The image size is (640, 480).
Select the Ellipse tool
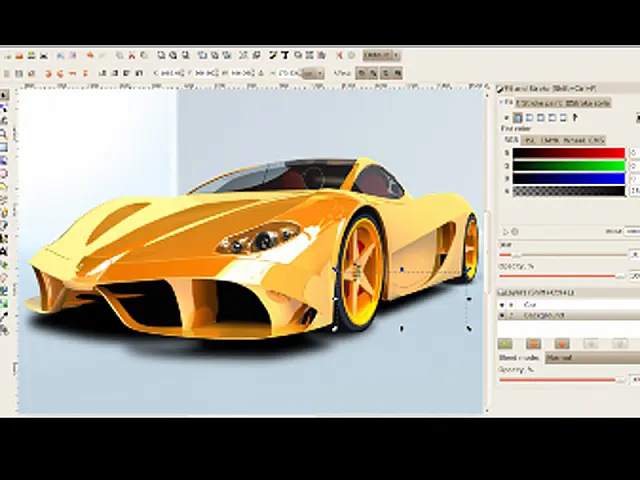click(4, 173)
